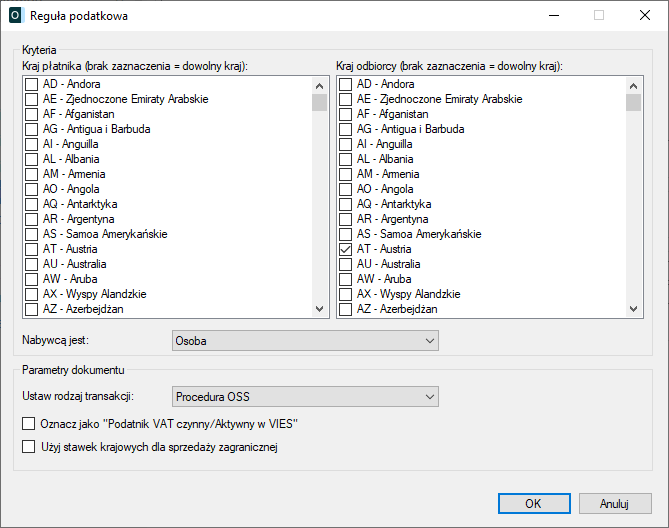669x528 pixels.
Task: Enable "Podatnik VAT czynny/Aktywny w VIES" option
Action: [29, 424]
